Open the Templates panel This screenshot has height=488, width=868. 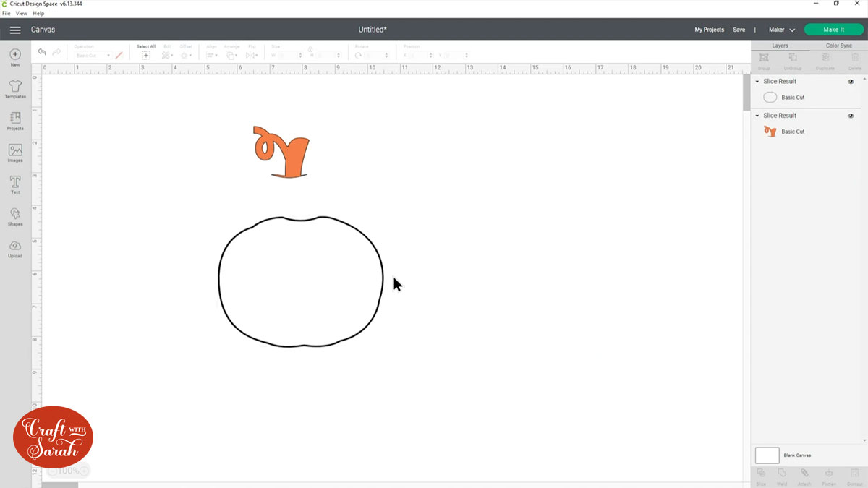click(x=15, y=90)
